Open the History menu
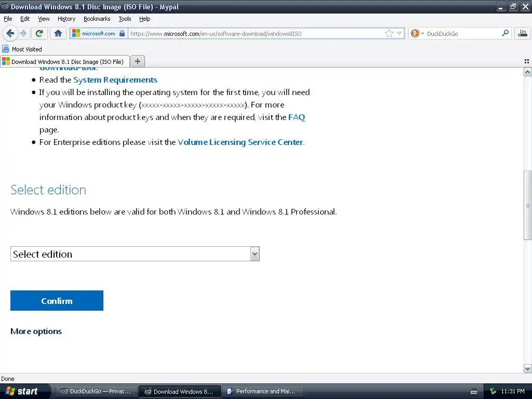The image size is (532, 399). click(66, 19)
